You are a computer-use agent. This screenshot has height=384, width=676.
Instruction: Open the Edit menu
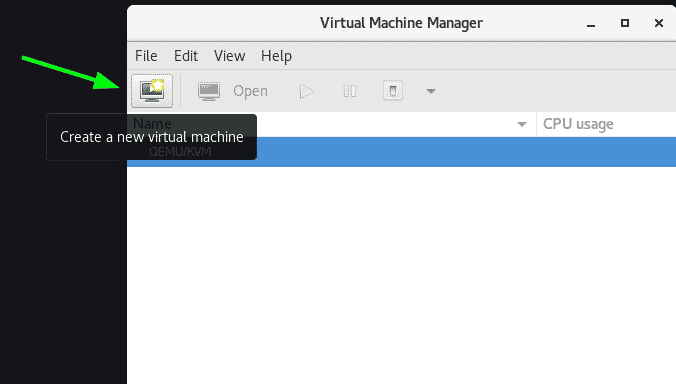pos(186,56)
